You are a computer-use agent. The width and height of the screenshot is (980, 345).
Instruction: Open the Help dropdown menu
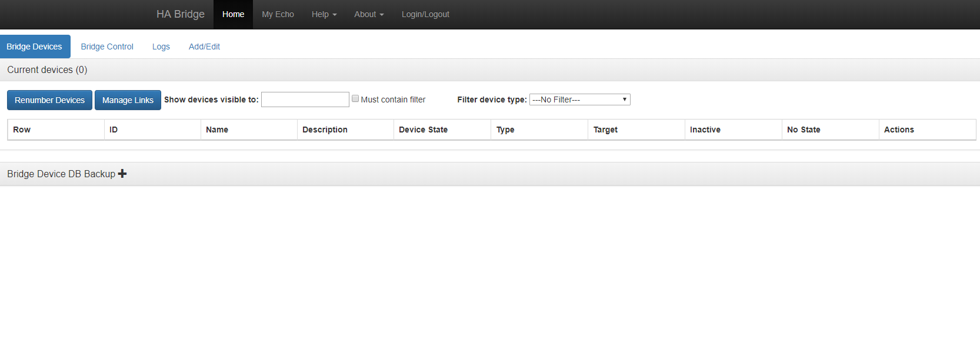coord(324,14)
